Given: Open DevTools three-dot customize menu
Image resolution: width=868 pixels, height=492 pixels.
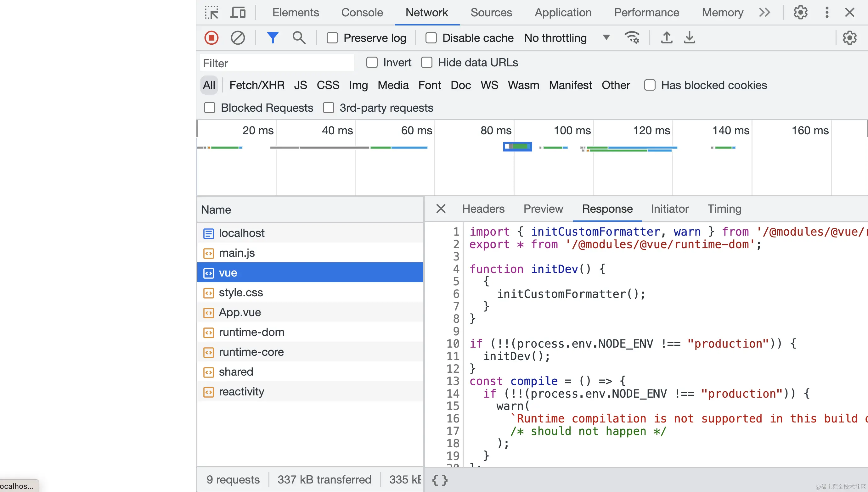Looking at the screenshot, I should point(827,13).
